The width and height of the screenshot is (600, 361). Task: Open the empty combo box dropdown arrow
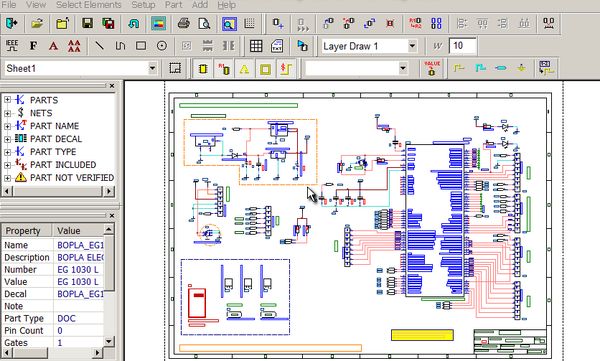[403, 69]
